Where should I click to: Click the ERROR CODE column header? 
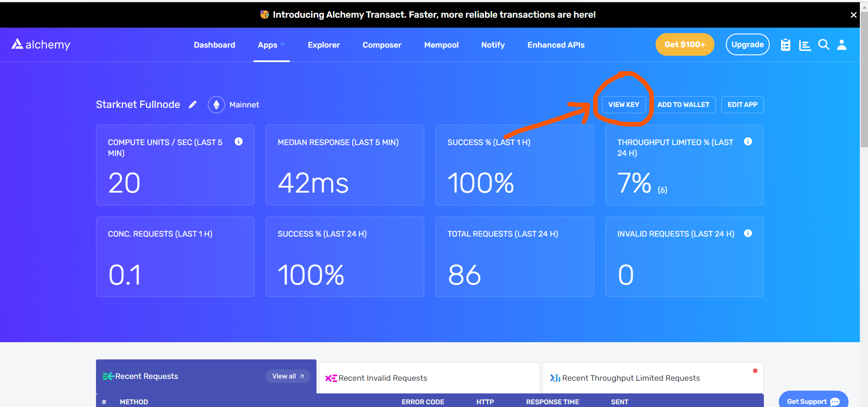point(423,402)
